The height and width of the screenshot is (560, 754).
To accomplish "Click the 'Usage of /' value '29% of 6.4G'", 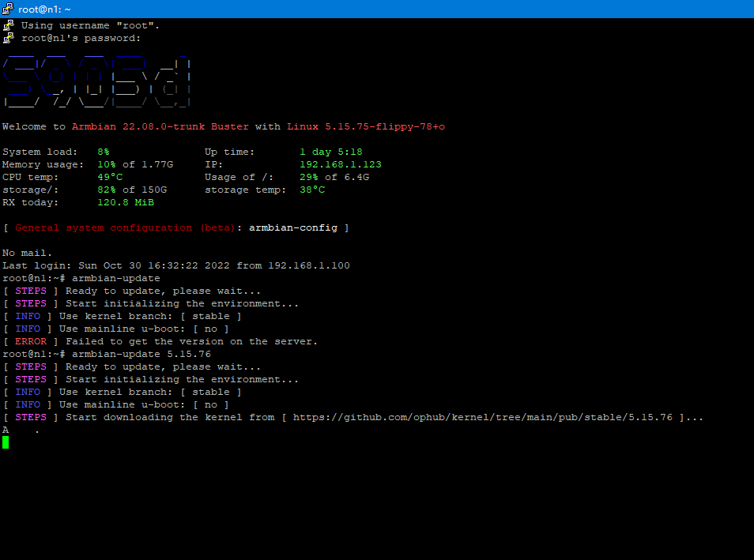I will [x=334, y=177].
